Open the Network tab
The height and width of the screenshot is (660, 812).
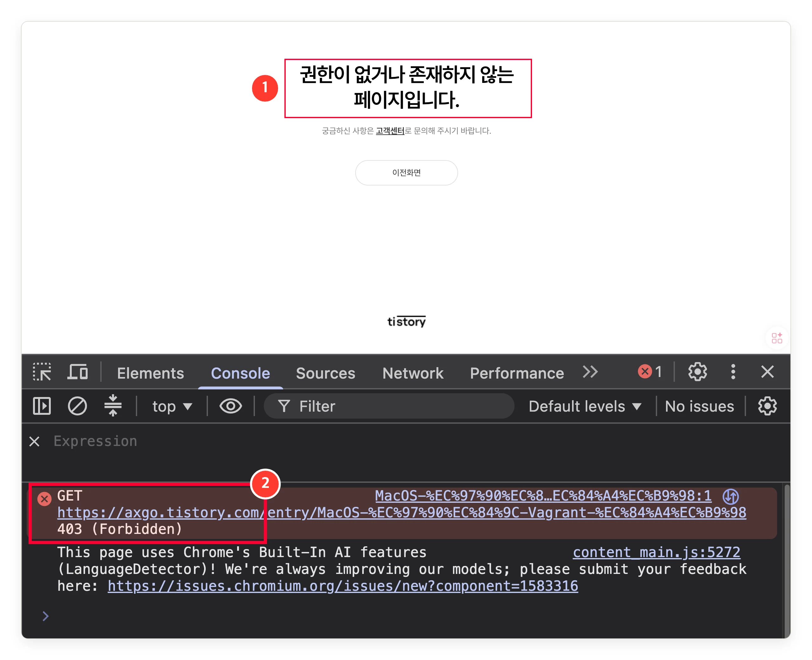pos(413,373)
